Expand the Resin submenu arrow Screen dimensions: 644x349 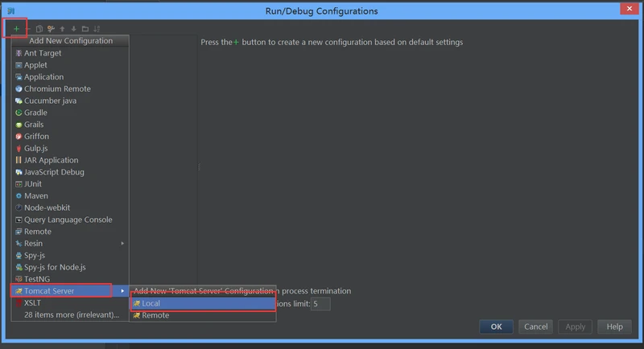tap(122, 243)
